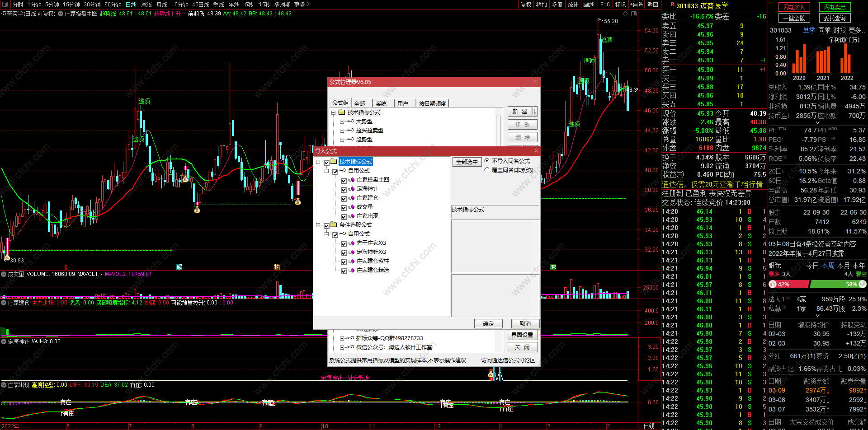Click the indicator icon beside 定海神针 WJH3 label
This screenshot has height=430, width=868.
[x=4, y=341]
